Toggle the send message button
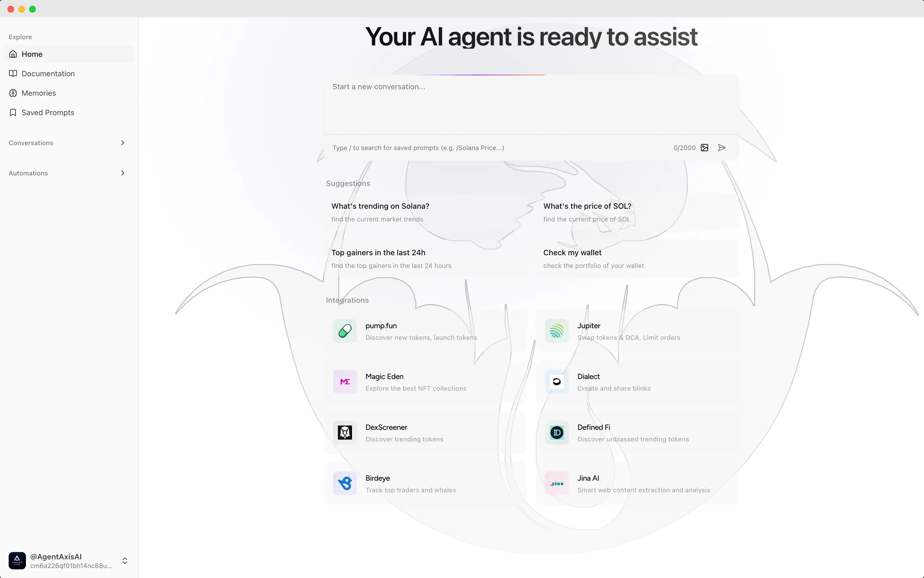This screenshot has width=924, height=578. [x=722, y=147]
